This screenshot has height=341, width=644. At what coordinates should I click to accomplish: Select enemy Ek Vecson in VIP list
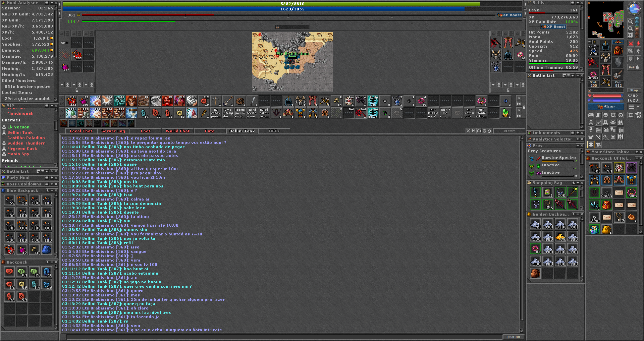[x=18, y=127]
